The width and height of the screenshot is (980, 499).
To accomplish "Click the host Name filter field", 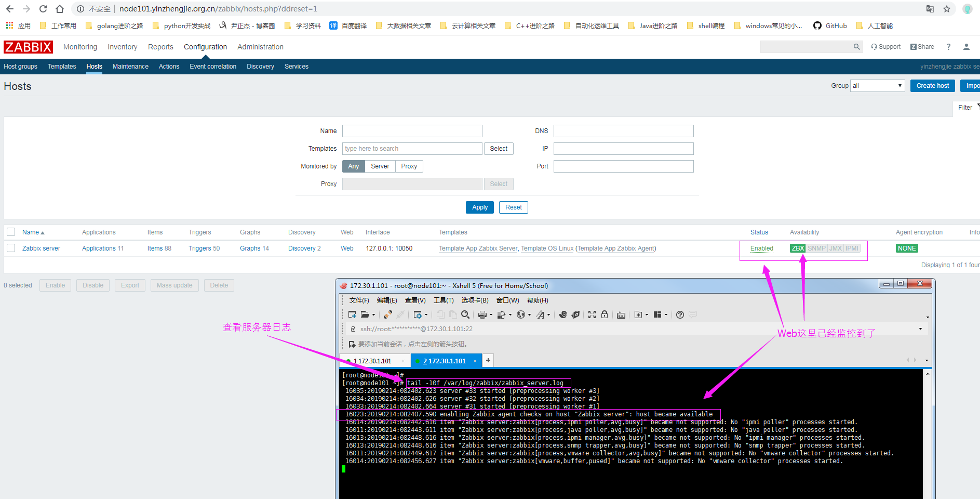I will click(412, 131).
